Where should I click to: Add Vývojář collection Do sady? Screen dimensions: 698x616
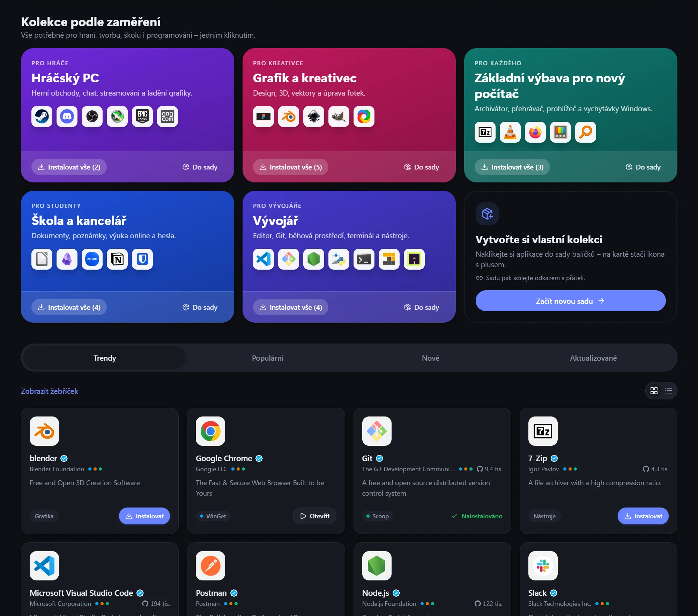(x=422, y=307)
